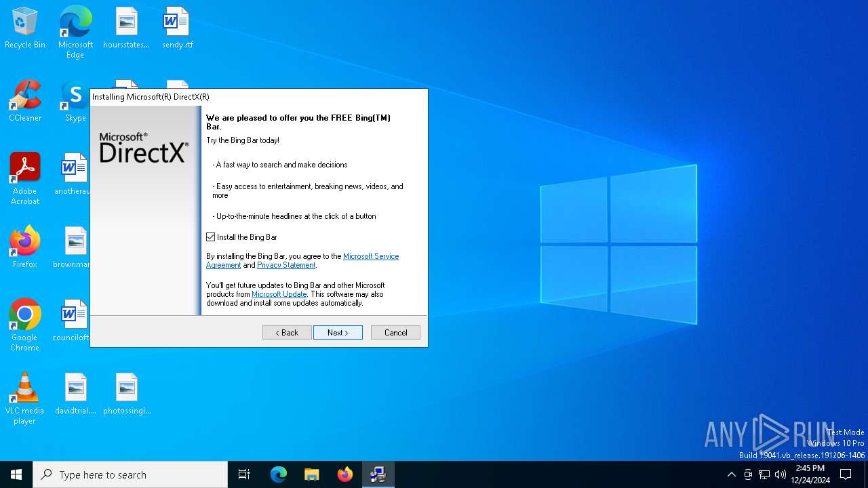Image resolution: width=868 pixels, height=488 pixels.
Task: Select the davidtrial image file icon
Action: (75, 394)
